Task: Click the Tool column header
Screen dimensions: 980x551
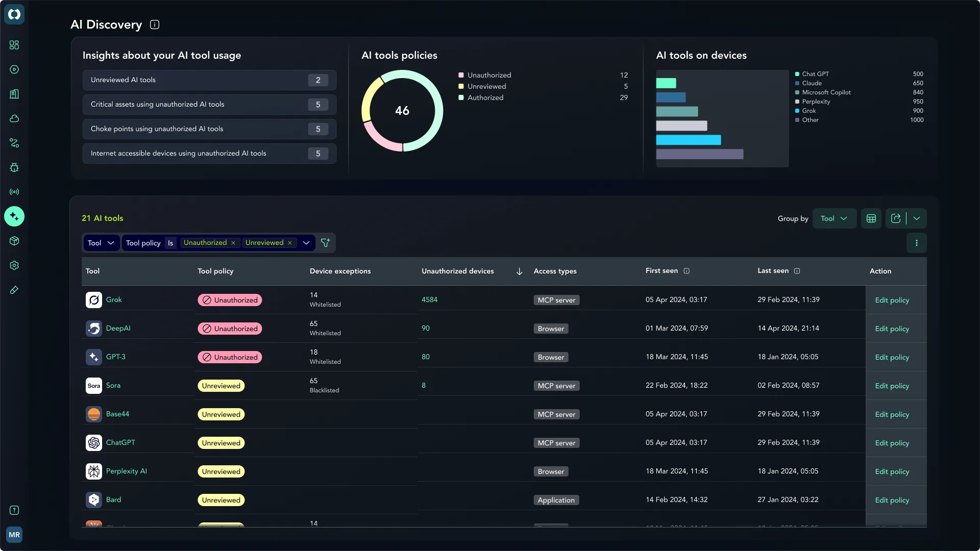Action: (92, 271)
